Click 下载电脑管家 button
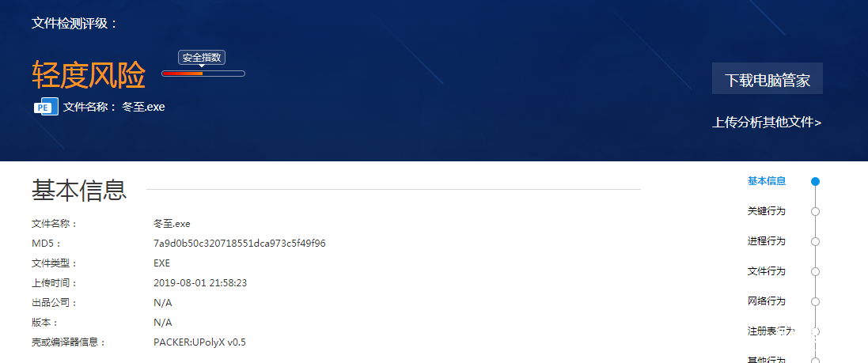Viewport: 868px width, 363px height. point(768,78)
